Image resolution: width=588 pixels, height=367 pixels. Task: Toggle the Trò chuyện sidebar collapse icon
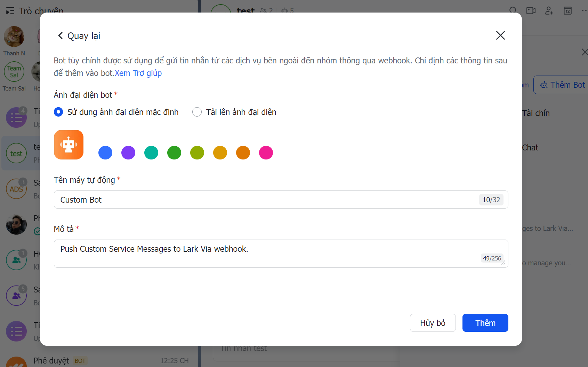pyautogui.click(x=10, y=11)
